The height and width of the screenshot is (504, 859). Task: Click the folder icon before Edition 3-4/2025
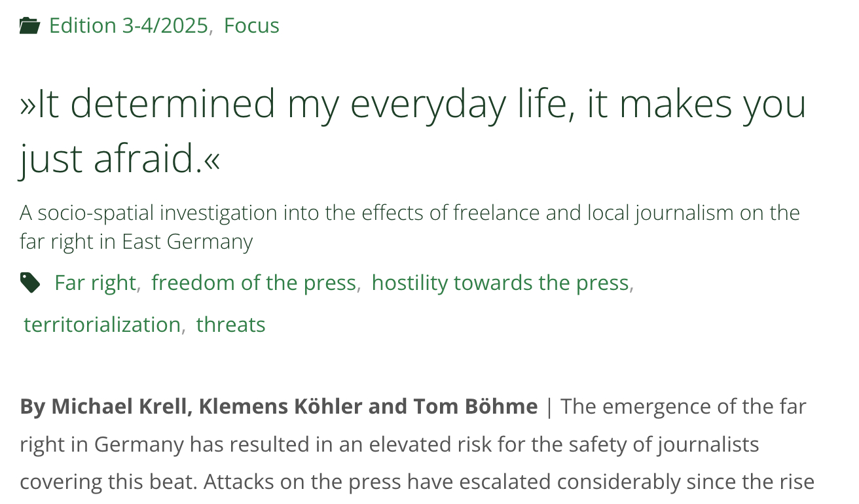point(29,26)
